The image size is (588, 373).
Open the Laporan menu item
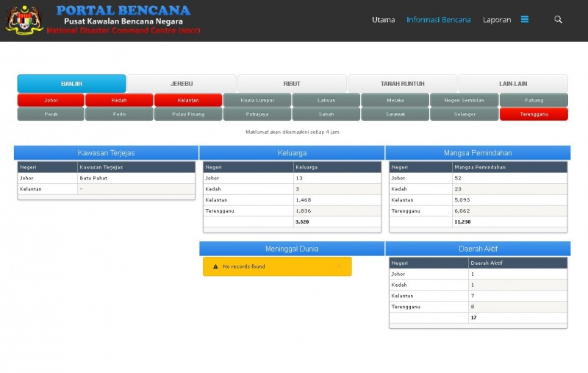click(497, 20)
